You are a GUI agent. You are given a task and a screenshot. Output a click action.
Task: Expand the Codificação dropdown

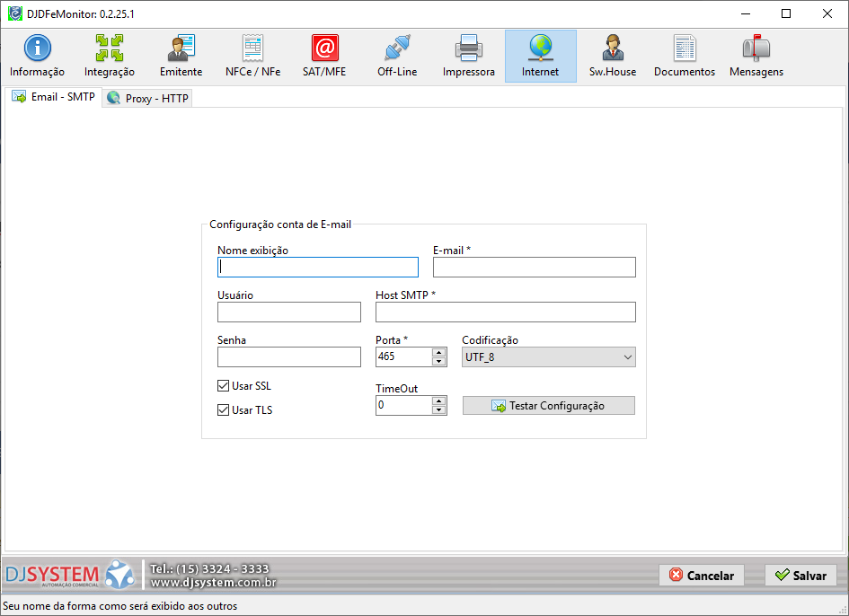[x=627, y=357]
